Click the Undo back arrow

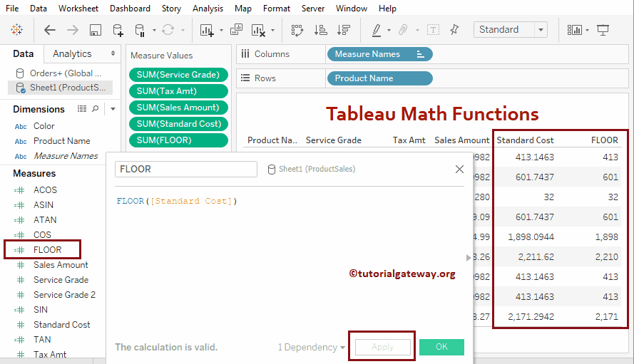click(x=49, y=30)
